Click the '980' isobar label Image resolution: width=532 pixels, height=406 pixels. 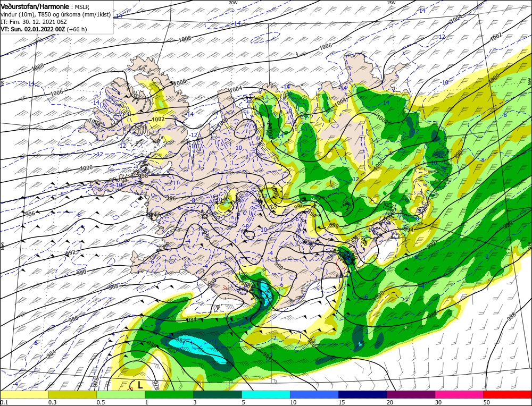(x=152, y=345)
